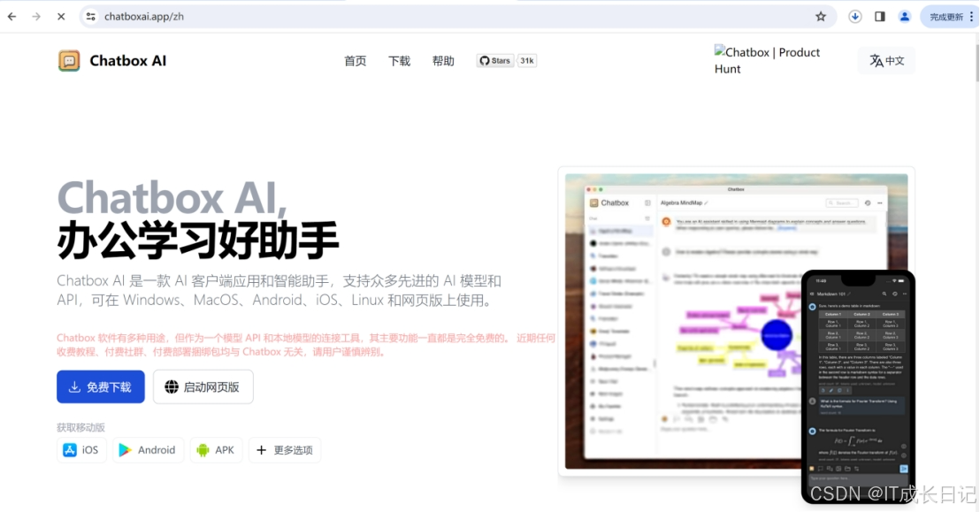Viewport: 980px width, 512px height.
Task: Get the iOS App Store version
Action: click(x=81, y=450)
